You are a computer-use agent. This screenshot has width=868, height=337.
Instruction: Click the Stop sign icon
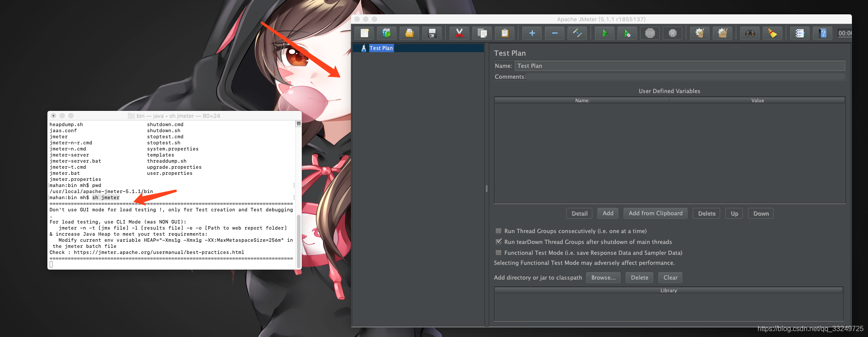point(650,33)
